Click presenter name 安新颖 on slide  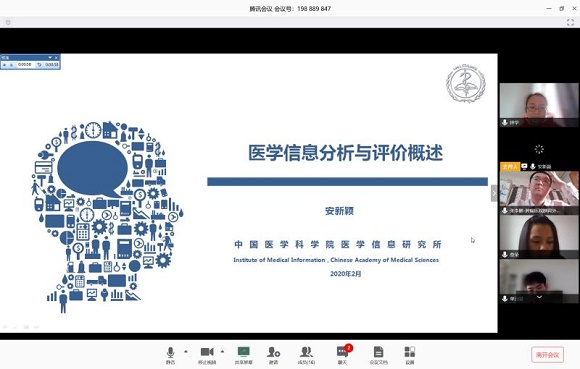click(x=340, y=211)
